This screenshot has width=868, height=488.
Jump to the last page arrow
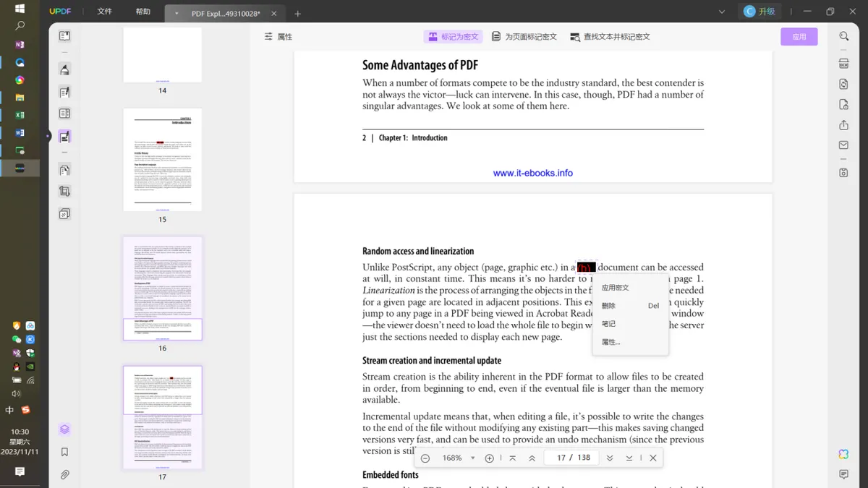point(629,458)
